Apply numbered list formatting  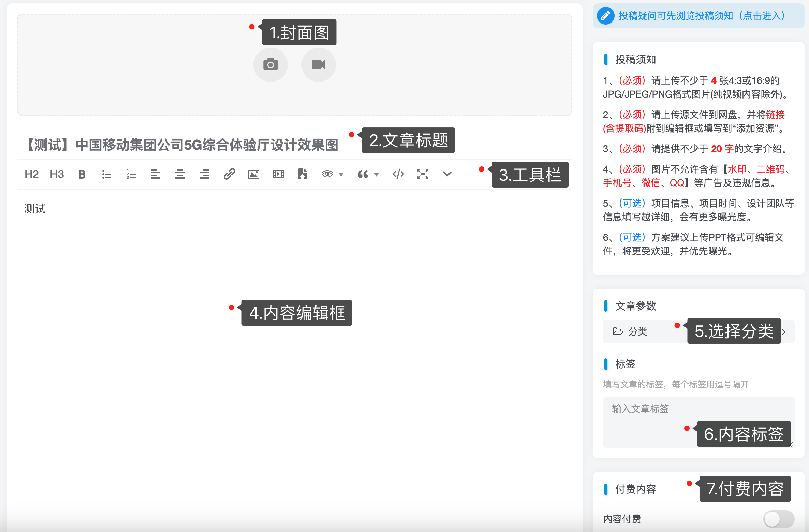tap(131, 174)
